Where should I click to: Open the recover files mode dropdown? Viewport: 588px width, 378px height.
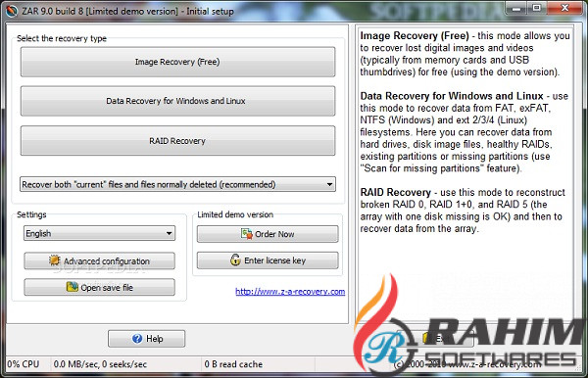click(177, 184)
